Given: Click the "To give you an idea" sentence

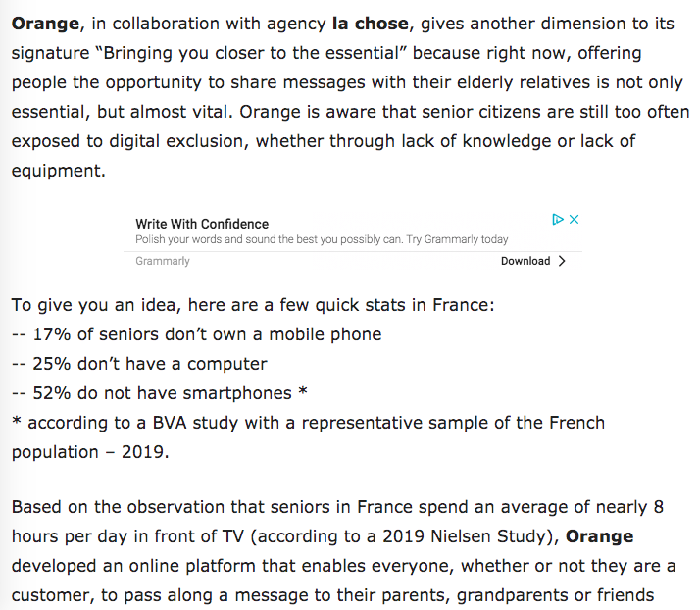Looking at the screenshot, I should [253, 305].
